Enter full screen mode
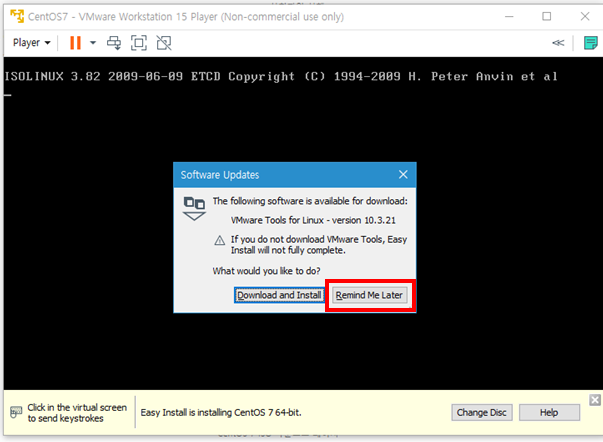The height and width of the screenshot is (442, 603). (x=139, y=43)
